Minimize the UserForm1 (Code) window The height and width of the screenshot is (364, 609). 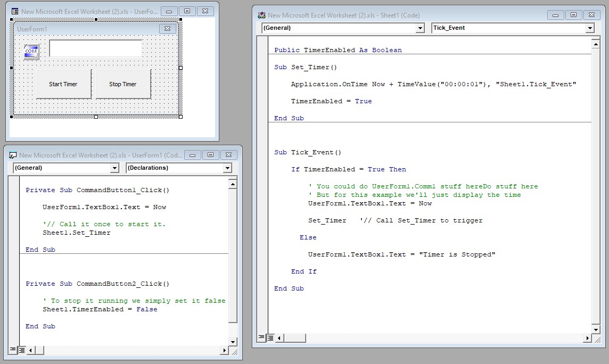pos(192,155)
